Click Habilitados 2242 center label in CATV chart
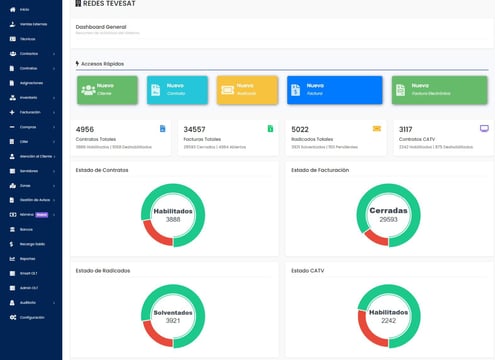Screen dimensions: 503x360 click(x=388, y=316)
